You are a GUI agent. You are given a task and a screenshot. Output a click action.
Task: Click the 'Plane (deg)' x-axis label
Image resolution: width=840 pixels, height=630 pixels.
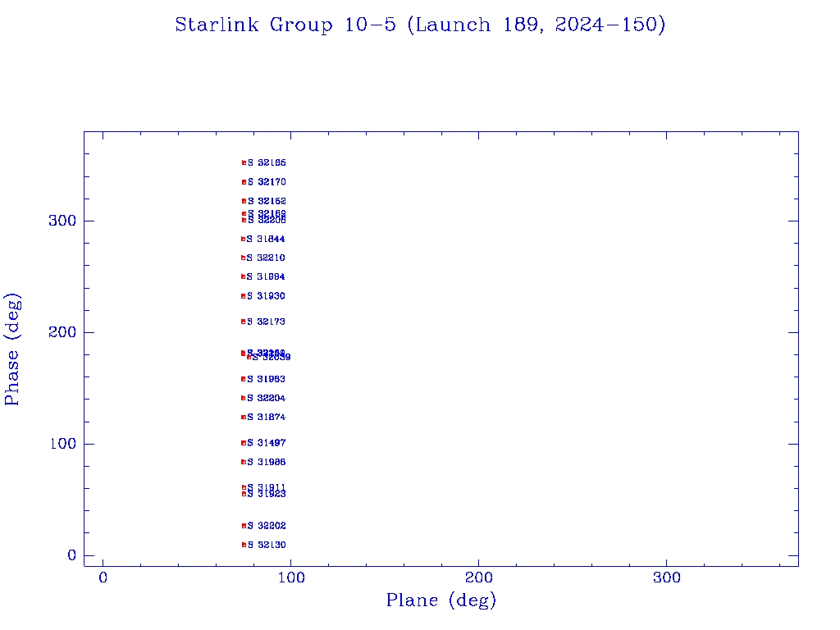tap(441, 600)
